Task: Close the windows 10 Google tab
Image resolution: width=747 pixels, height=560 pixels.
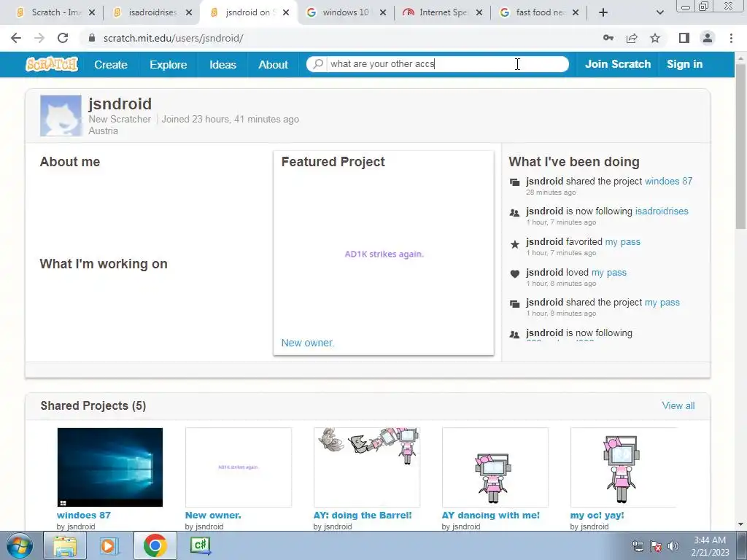Action: 383,12
